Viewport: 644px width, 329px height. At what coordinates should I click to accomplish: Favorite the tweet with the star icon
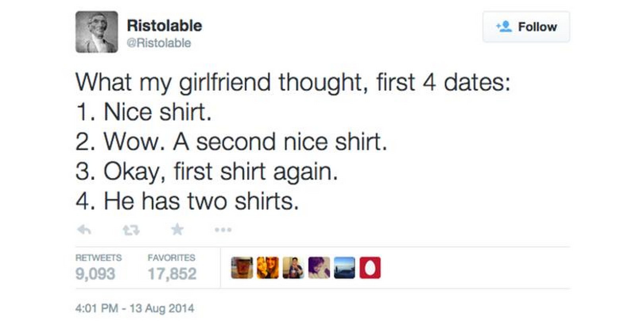177,229
